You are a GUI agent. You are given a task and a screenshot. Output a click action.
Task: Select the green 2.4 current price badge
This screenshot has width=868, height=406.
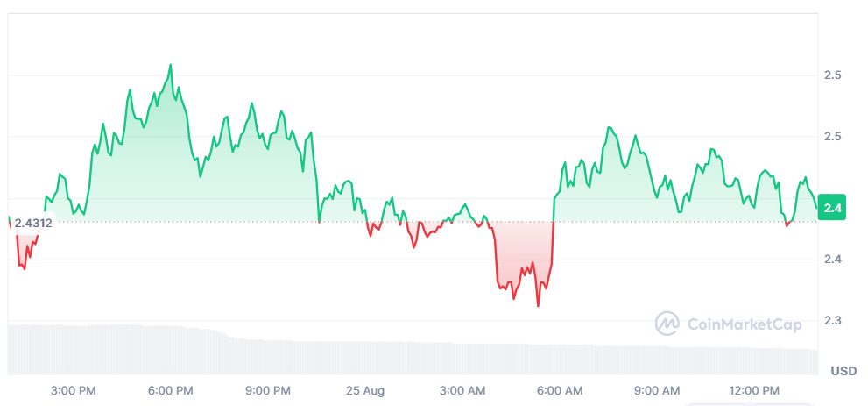pos(832,209)
